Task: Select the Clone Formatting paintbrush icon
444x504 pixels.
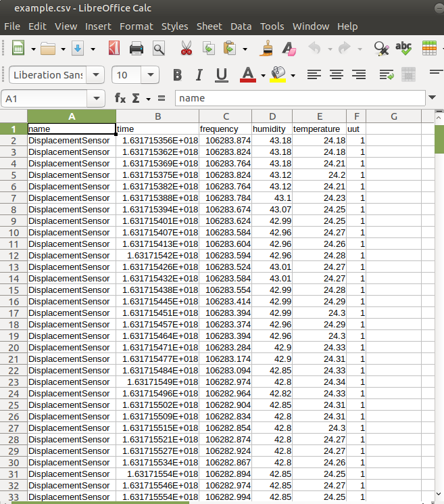Action: pyautogui.click(x=266, y=49)
